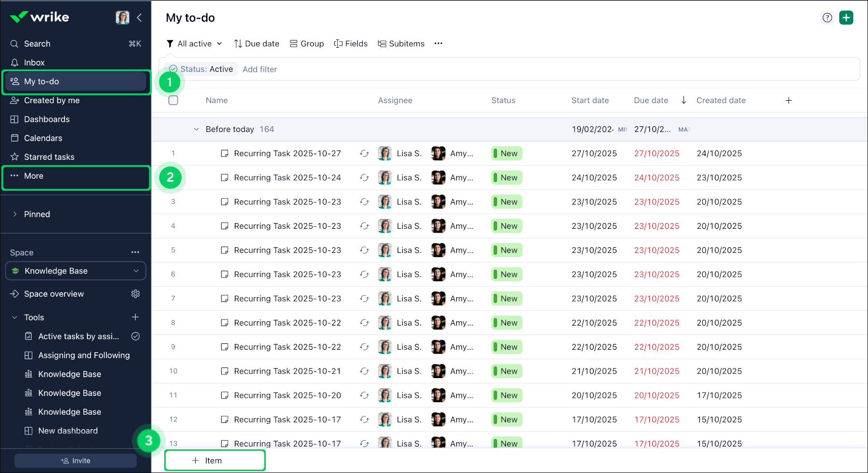Open toolbar more options ellipsis

tap(438, 43)
